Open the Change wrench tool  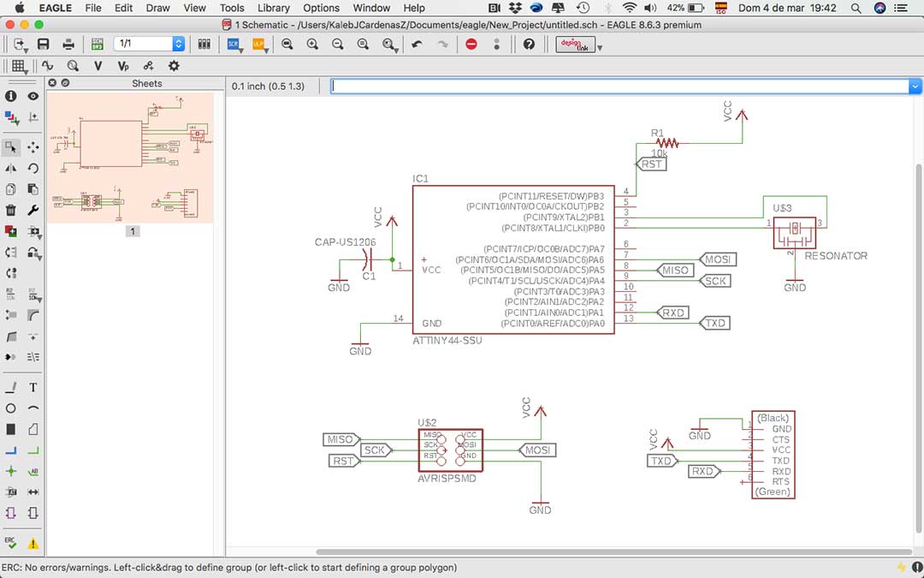coord(33,210)
